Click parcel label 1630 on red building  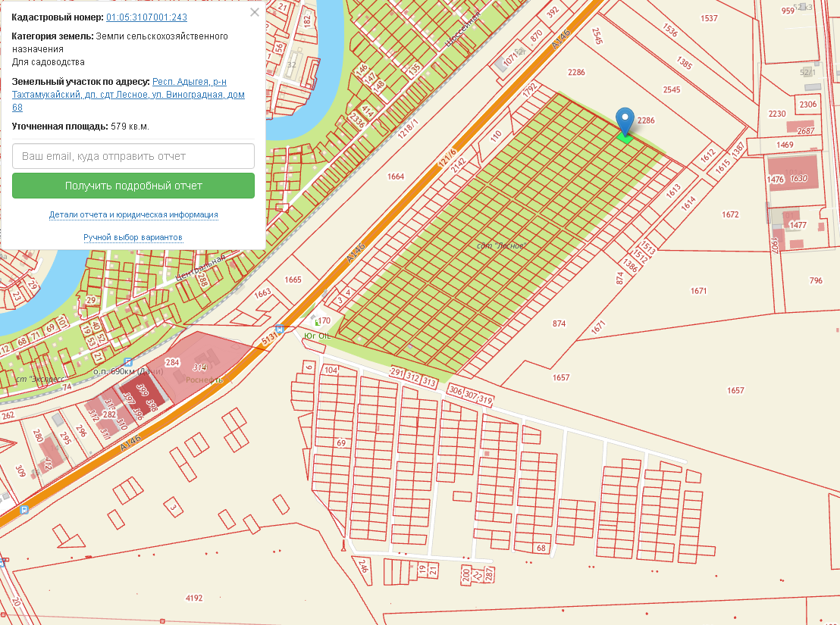(x=798, y=179)
